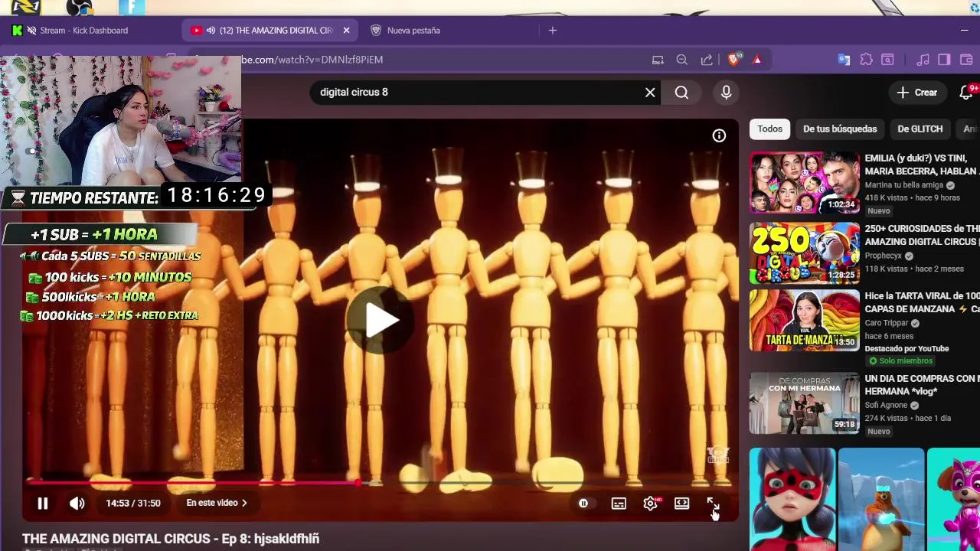Unmute the Kick Dashboard tab via its muted speaker icon
Image resolution: width=980 pixels, height=551 pixels.
tap(31, 31)
